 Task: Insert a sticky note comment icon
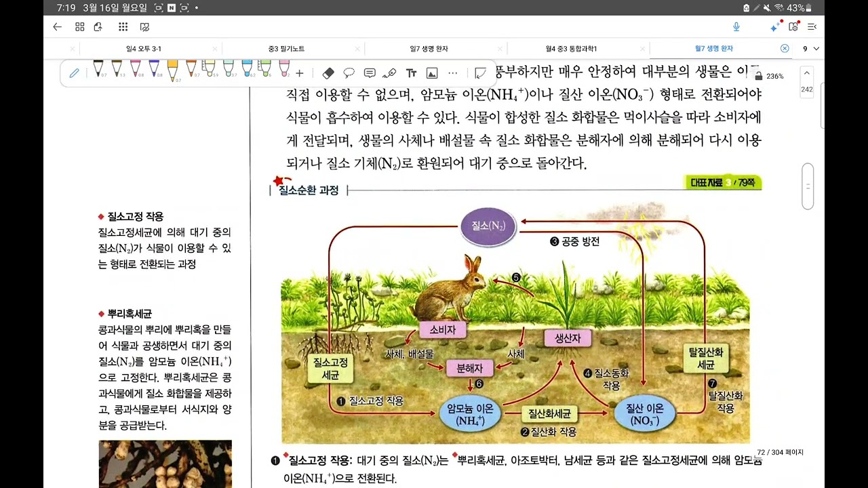pyautogui.click(x=370, y=73)
